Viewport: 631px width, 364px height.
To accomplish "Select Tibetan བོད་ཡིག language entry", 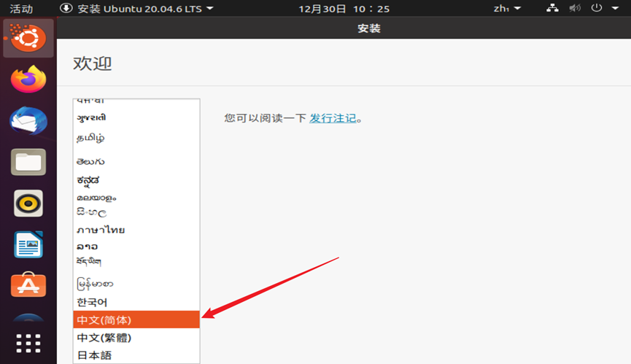I will click(136, 262).
